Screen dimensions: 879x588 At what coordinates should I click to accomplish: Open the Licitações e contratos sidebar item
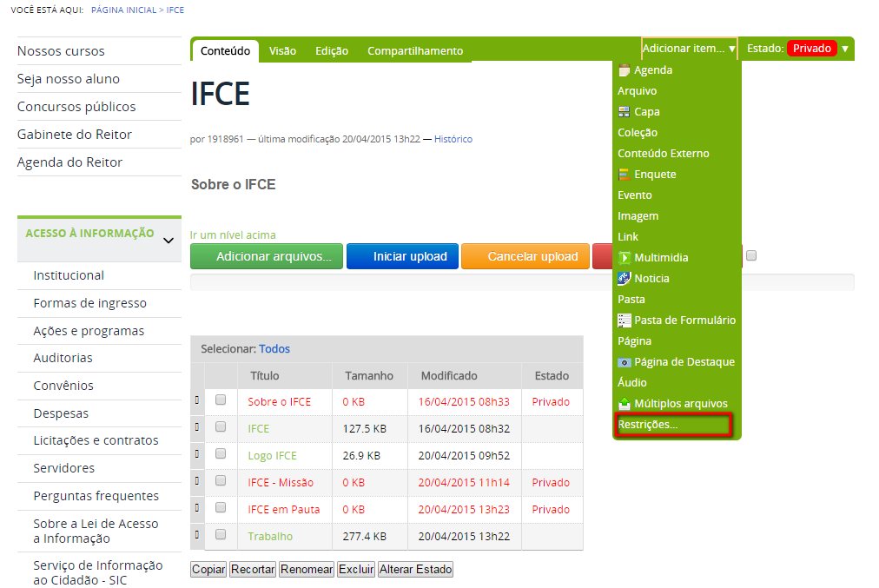(96, 440)
